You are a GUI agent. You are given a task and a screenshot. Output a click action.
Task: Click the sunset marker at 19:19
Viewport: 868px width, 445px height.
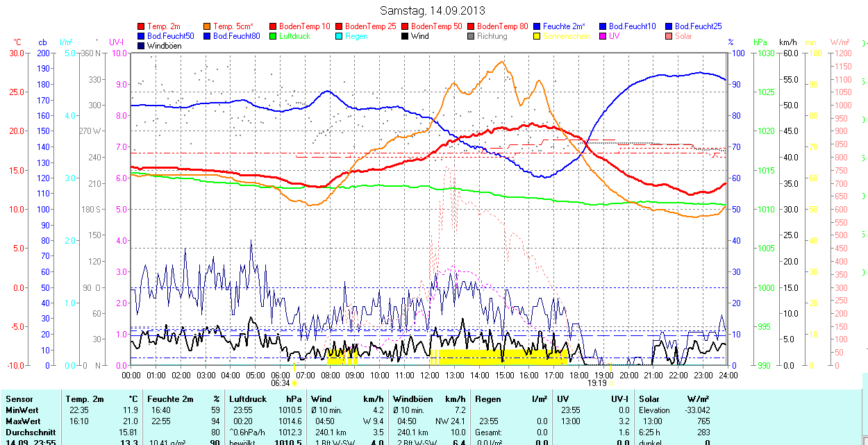(x=611, y=383)
